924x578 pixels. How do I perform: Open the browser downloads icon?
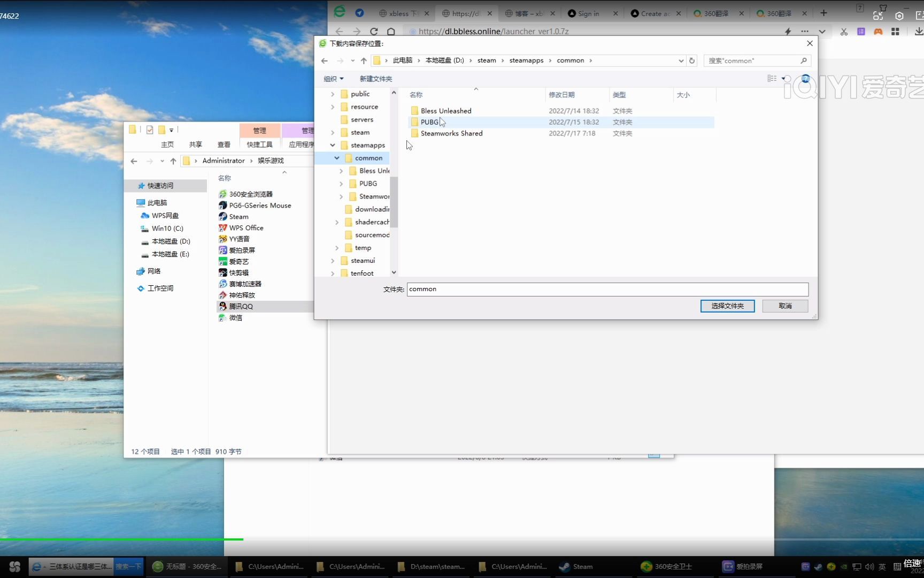(x=919, y=32)
